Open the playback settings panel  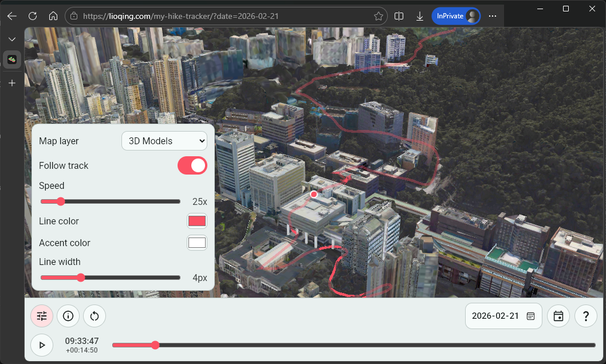41,316
